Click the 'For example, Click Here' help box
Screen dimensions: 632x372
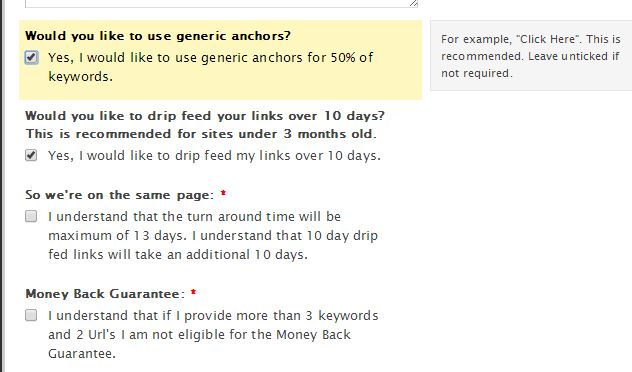pyautogui.click(x=531, y=56)
